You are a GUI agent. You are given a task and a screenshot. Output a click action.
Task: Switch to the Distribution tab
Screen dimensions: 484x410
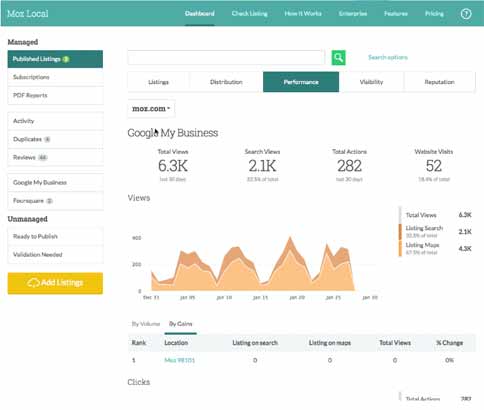(226, 82)
